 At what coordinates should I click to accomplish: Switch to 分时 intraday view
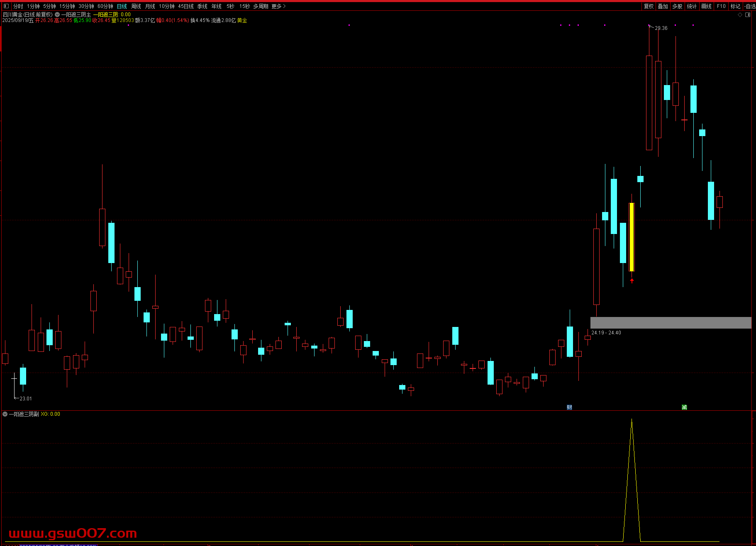[x=18, y=6]
